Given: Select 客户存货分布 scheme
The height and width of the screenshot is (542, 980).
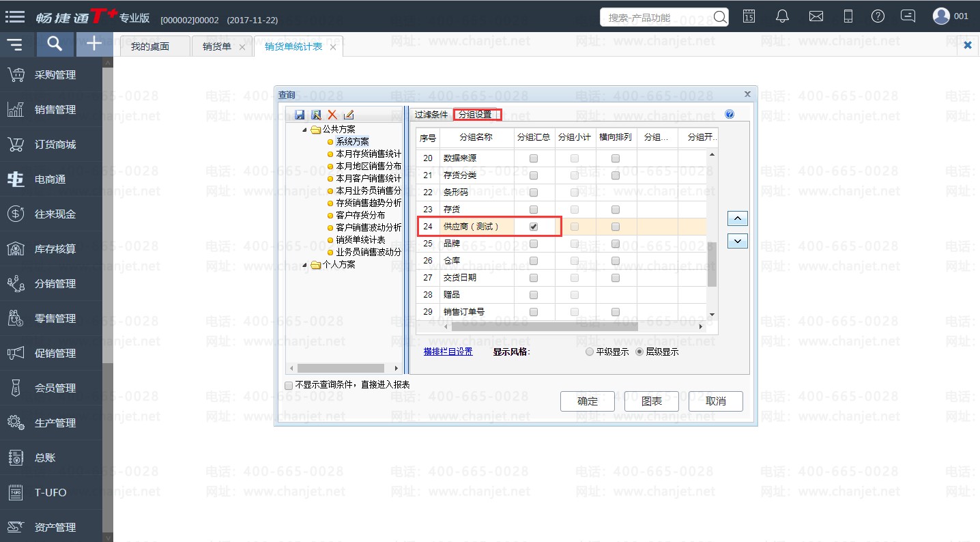Looking at the screenshot, I should (360, 216).
